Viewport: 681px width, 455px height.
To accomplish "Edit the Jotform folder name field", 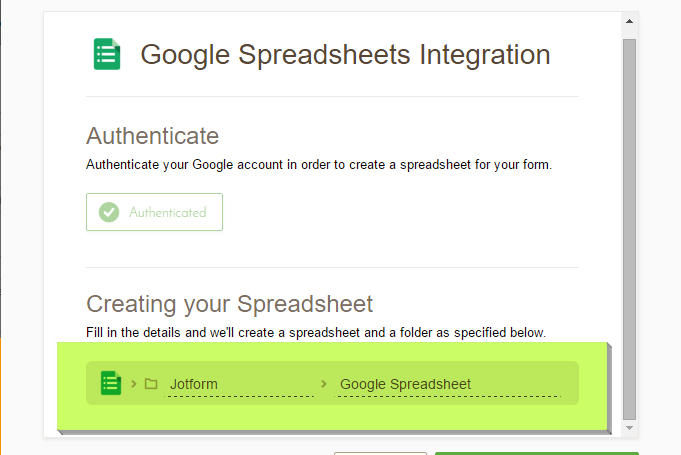I will coord(238,384).
